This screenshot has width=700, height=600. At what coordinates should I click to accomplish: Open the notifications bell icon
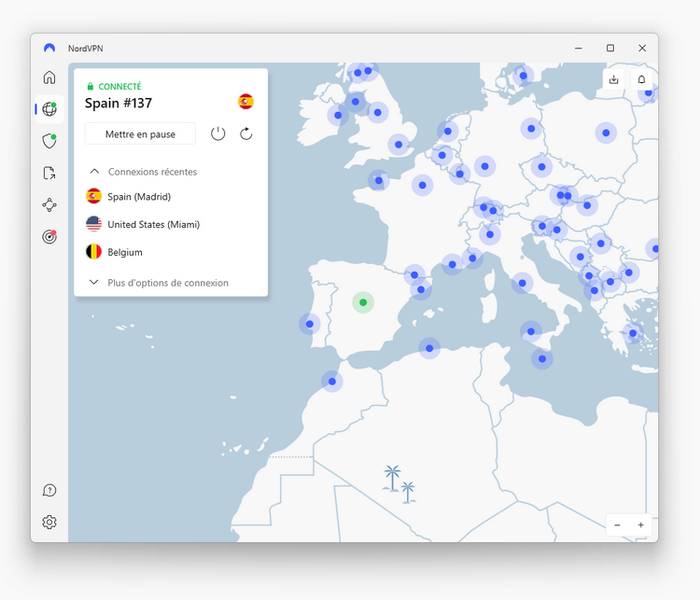pyautogui.click(x=641, y=79)
